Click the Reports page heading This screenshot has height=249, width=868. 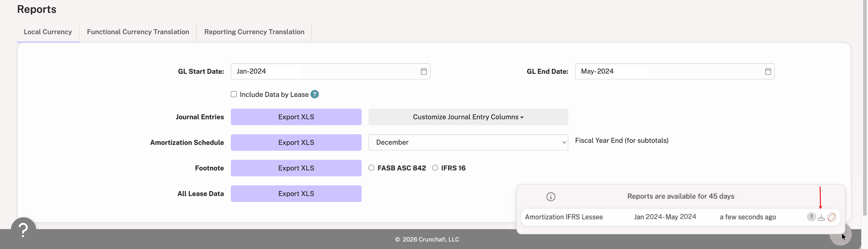point(37,9)
